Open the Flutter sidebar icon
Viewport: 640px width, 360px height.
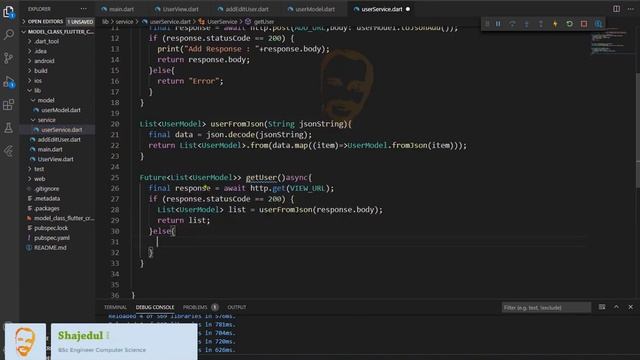(9, 151)
